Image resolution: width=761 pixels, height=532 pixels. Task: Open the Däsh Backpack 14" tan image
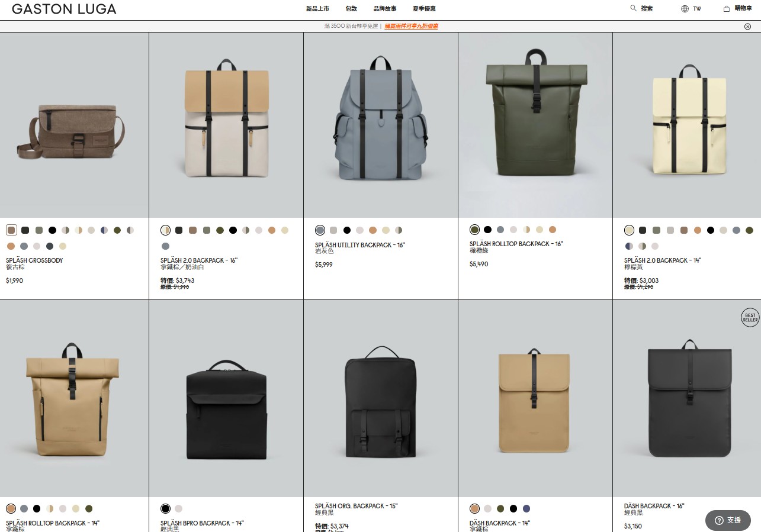[x=535, y=398]
